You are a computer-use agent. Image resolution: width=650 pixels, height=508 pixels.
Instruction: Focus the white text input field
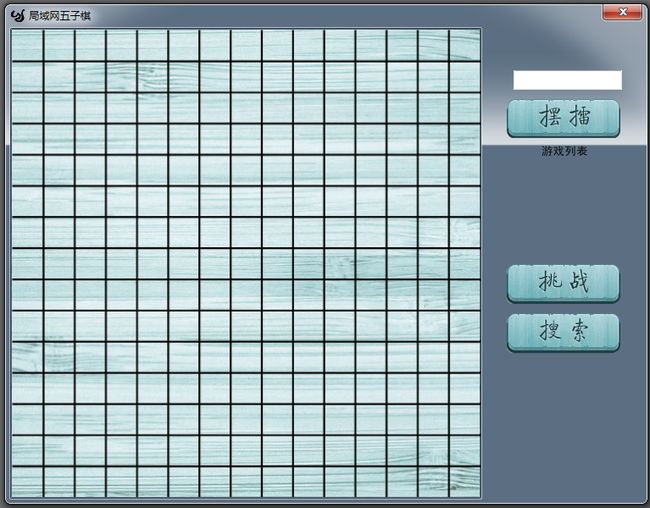tap(568, 80)
